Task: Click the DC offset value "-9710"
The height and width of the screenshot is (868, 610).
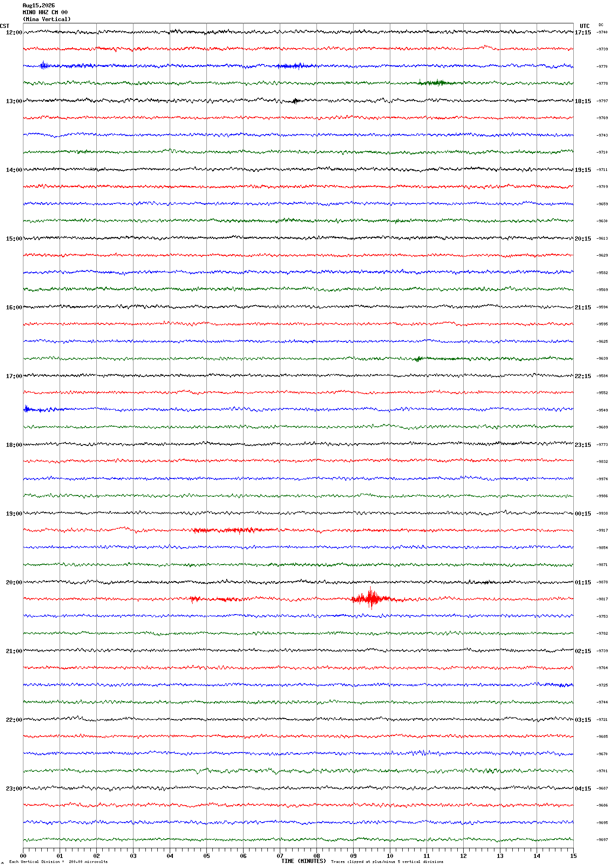Action: 602,152
